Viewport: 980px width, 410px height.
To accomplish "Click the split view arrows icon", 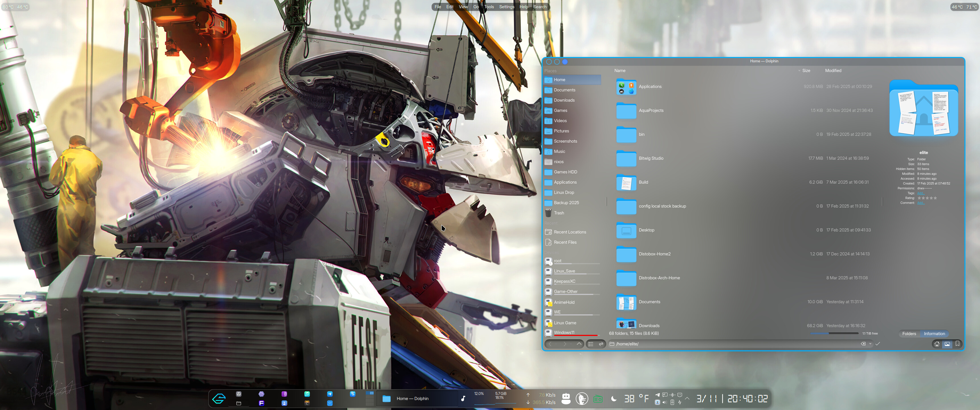I will tap(601, 344).
